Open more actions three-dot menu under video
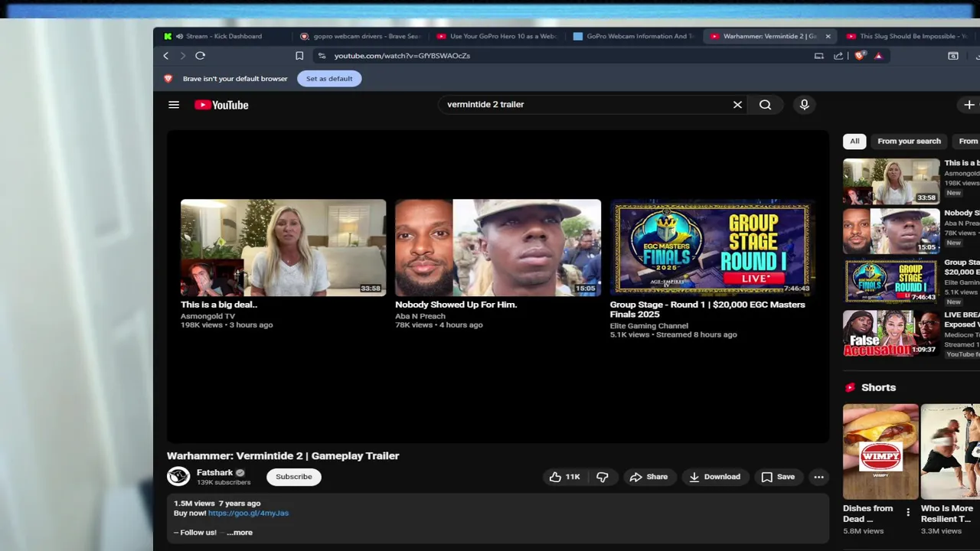Image resolution: width=980 pixels, height=551 pixels. point(818,477)
